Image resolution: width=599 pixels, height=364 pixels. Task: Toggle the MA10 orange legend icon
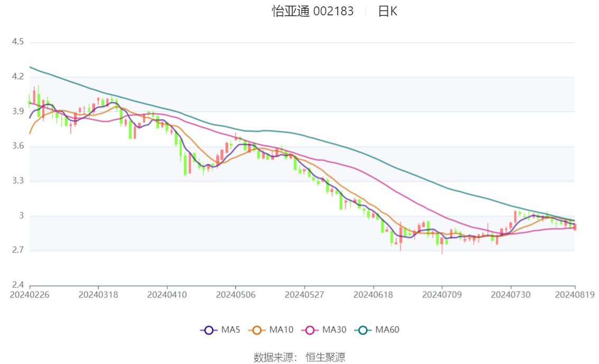257,330
